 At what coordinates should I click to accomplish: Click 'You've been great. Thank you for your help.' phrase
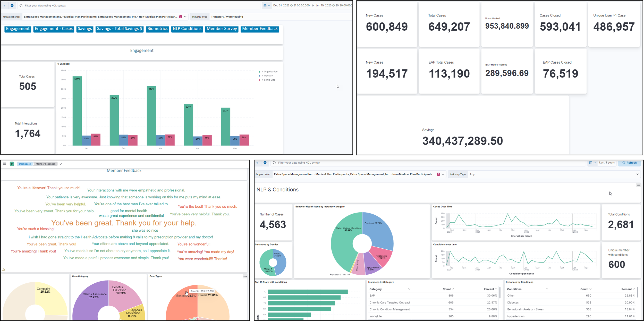click(x=124, y=223)
